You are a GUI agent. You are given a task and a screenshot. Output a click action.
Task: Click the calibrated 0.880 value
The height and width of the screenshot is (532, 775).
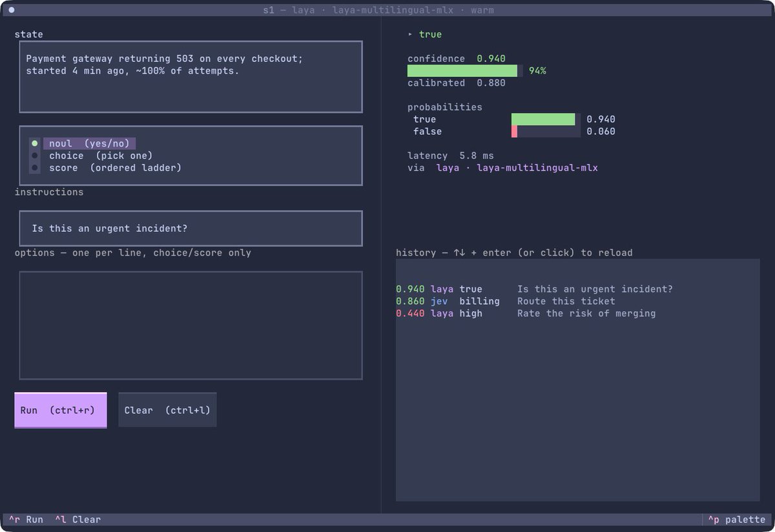[491, 83]
